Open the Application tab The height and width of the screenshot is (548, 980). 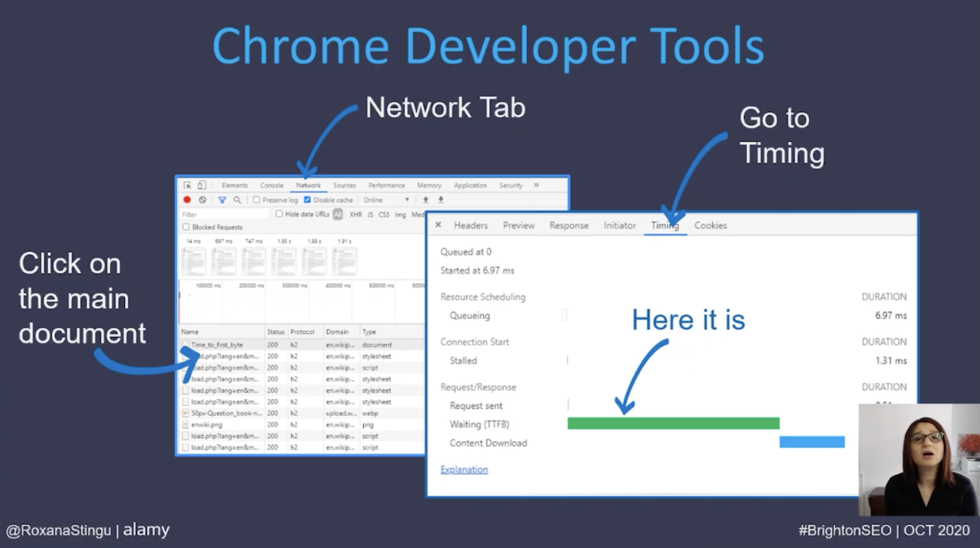click(470, 185)
